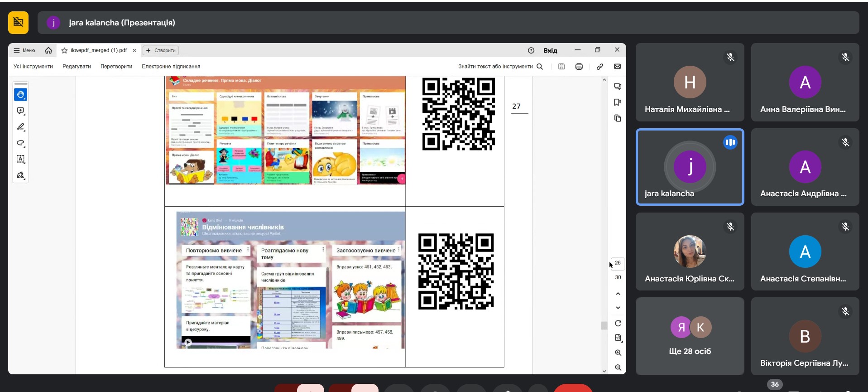
Task: Click the page label 27 in the document
Action: tap(517, 106)
